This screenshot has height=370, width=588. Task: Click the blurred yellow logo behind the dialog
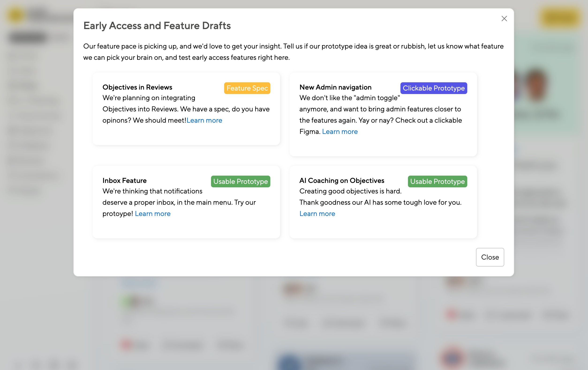click(x=16, y=15)
